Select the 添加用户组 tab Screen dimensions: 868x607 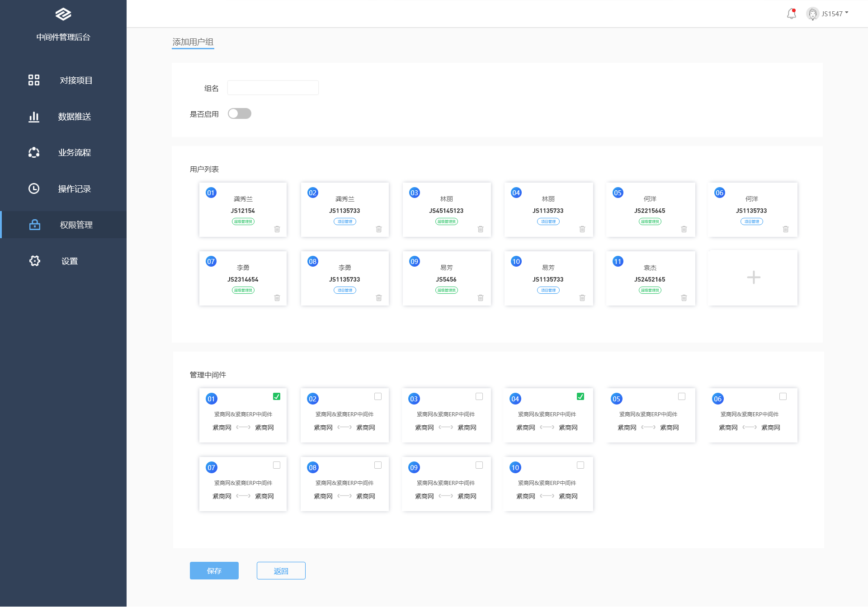click(193, 42)
